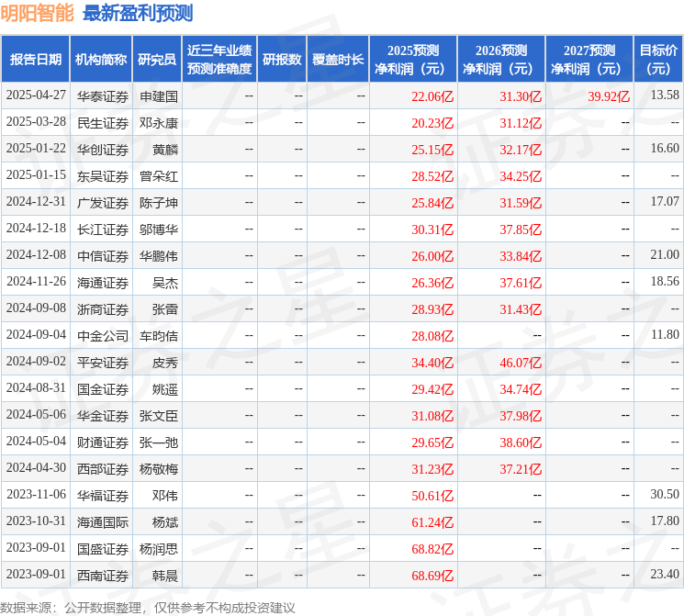Select analyst 杨敬梅 cell
This screenshot has width=684, height=616.
click(158, 469)
